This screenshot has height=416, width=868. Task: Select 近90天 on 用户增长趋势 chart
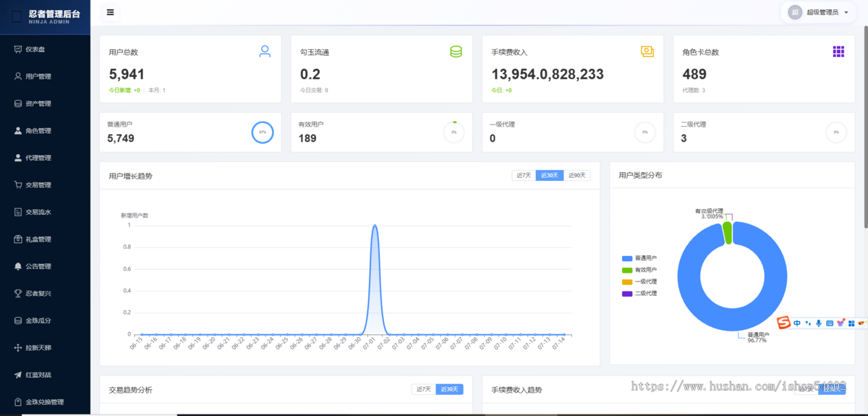(577, 175)
